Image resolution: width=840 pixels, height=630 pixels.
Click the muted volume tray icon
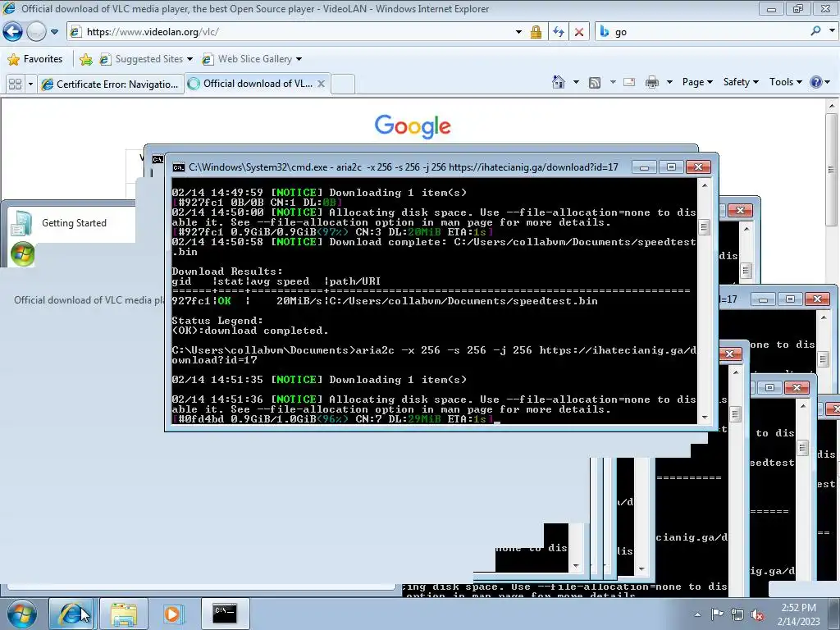click(757, 614)
